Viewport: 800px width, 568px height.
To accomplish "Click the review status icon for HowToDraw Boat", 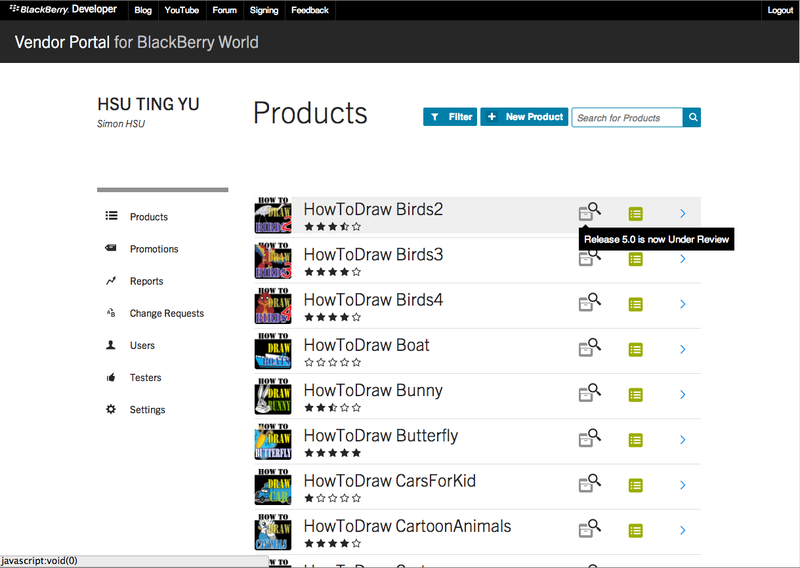I will click(589, 347).
